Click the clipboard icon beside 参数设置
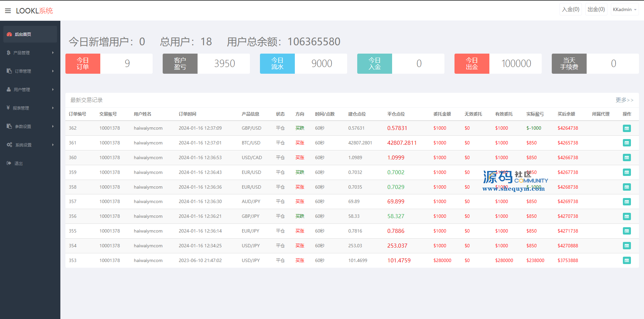 tap(9, 126)
